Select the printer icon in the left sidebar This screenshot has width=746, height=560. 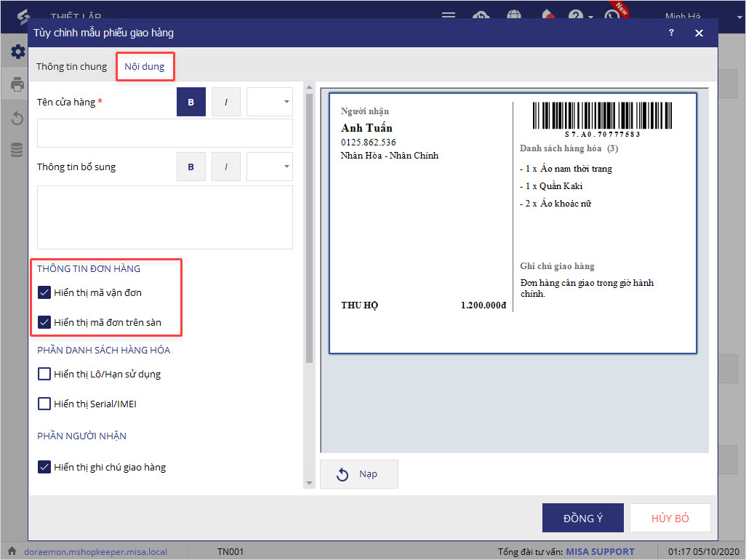pos(17,84)
